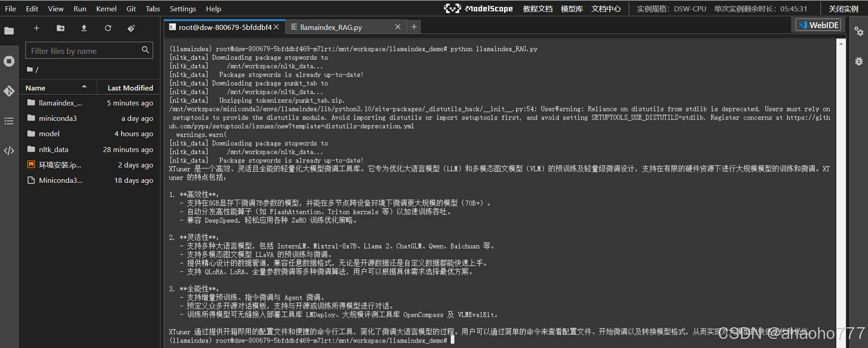Viewport: 868px width, 348px height.
Task: Select the nltk_data folder
Action: 90,149
